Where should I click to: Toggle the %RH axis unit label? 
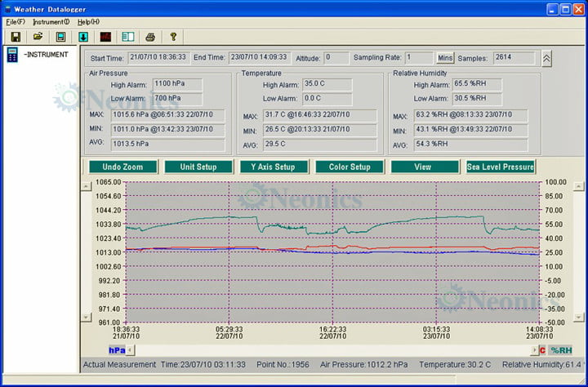[561, 350]
